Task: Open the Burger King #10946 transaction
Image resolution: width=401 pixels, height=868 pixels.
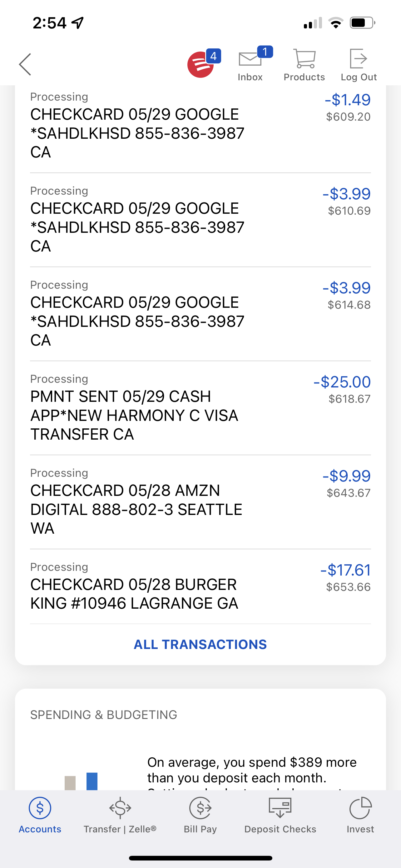Action: coord(200,586)
